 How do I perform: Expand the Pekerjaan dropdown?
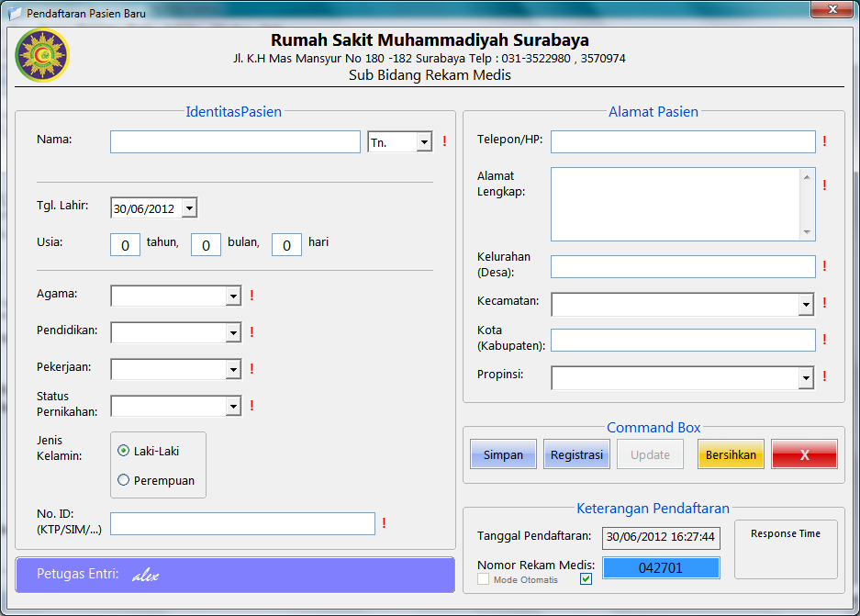coord(232,369)
